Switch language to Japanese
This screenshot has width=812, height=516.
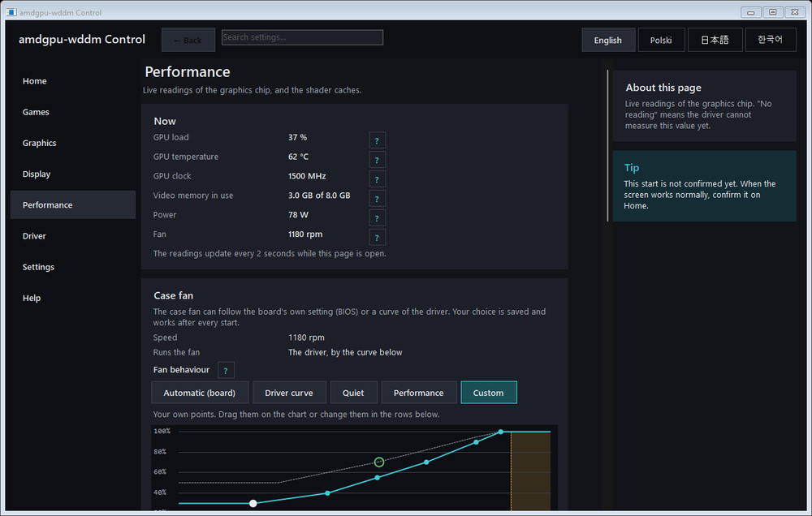pos(715,40)
